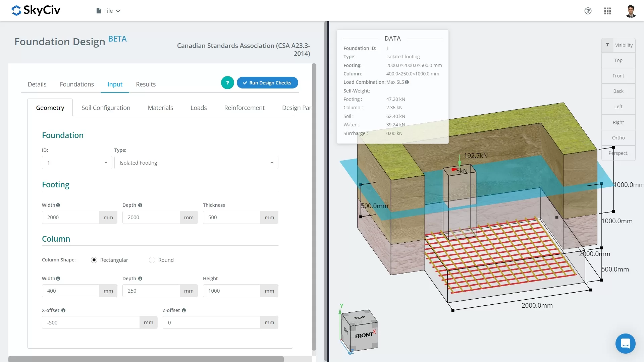Switch to the Input tab
Screen dimensions: 644x362
[x=115, y=84]
